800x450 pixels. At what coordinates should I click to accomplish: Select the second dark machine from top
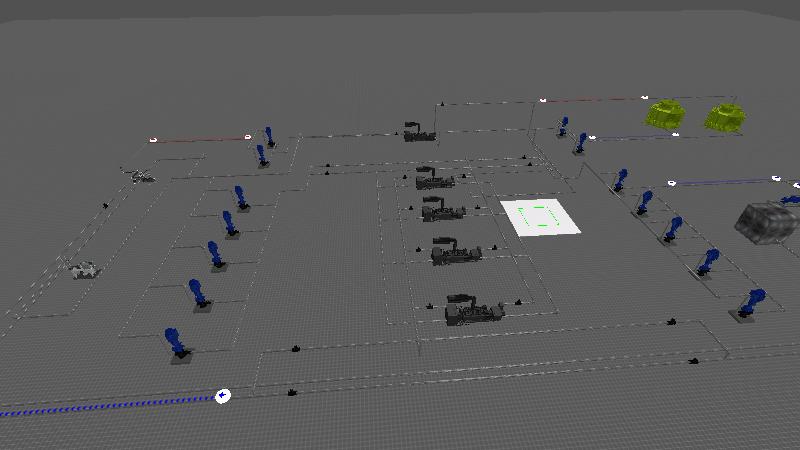tap(434, 179)
